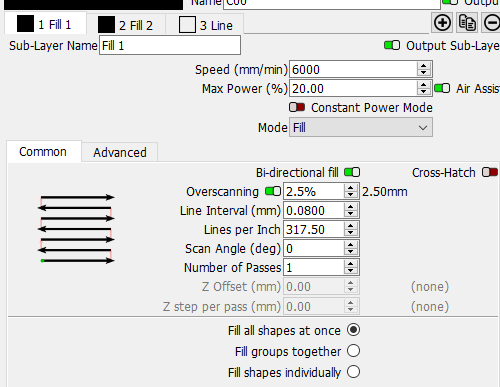Increase Scan Angle with up arrow
This screenshot has width=500, height=387.
click(350, 245)
